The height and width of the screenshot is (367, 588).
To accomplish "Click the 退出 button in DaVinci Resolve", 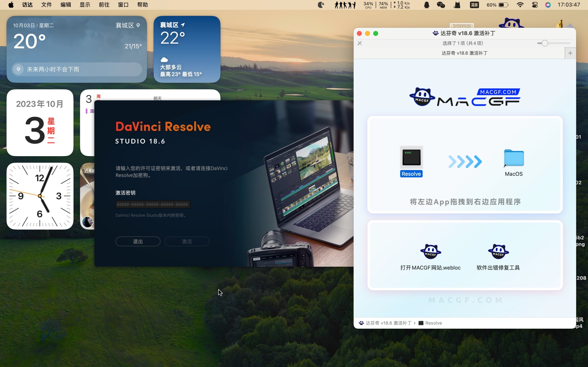I will tap(138, 242).
